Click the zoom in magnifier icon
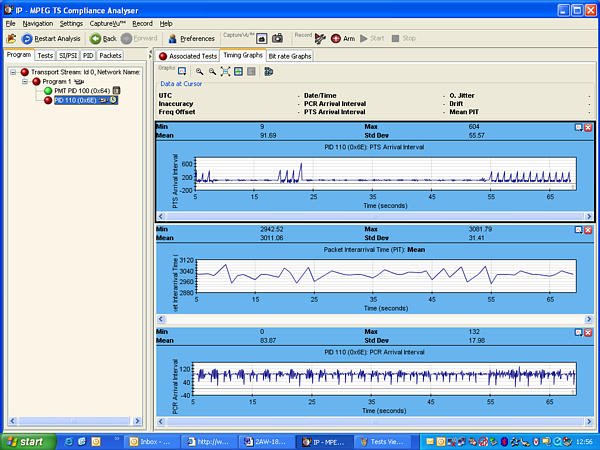This screenshot has height=450, width=600. coord(200,72)
